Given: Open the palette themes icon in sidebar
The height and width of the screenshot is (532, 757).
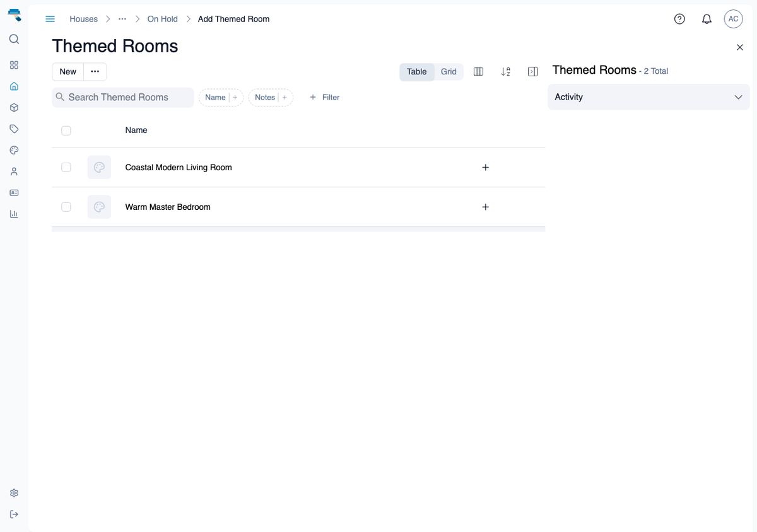Looking at the screenshot, I should click(x=14, y=150).
